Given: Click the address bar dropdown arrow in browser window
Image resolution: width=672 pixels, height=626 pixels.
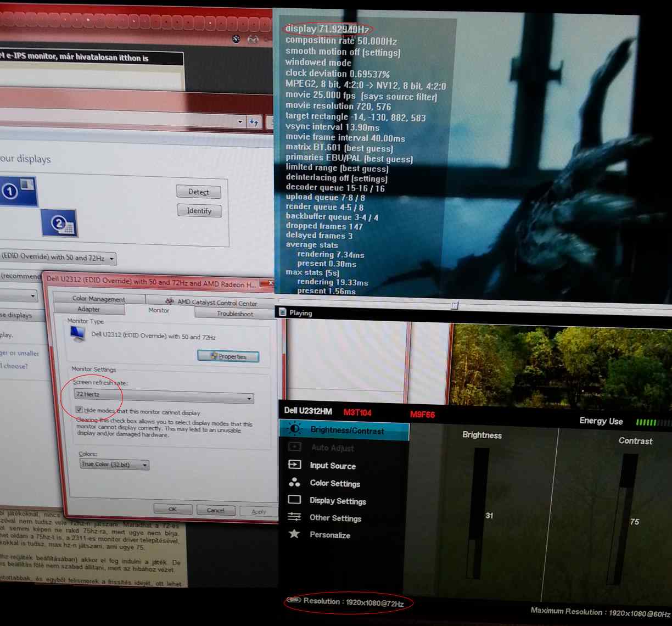Looking at the screenshot, I should coord(240,122).
